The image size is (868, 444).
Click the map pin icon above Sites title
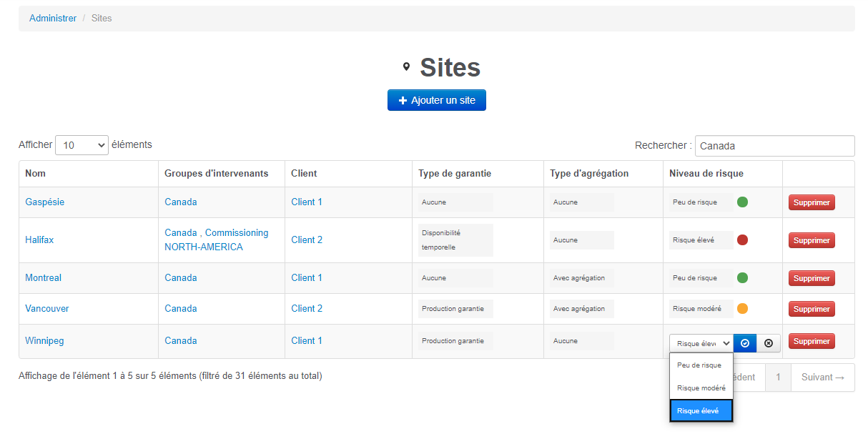click(408, 66)
